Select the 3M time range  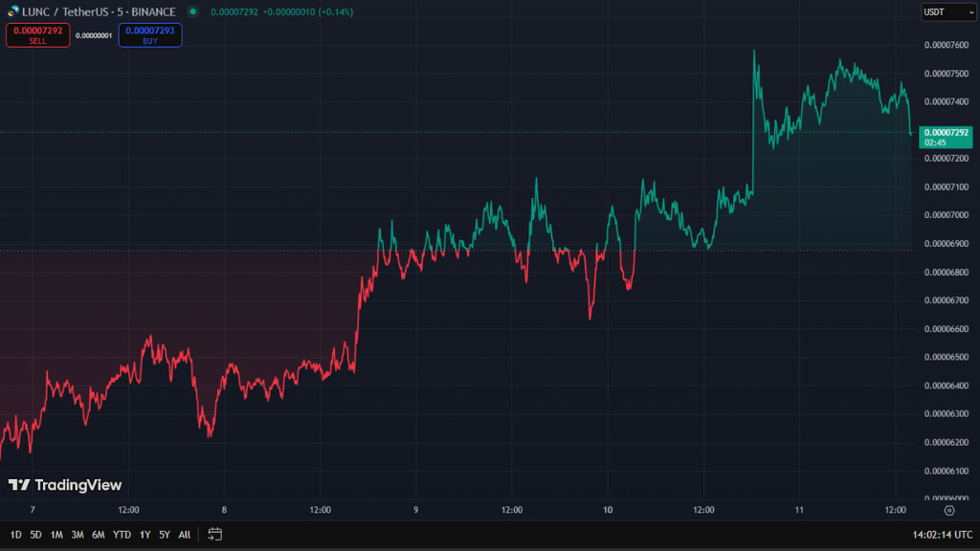77,535
